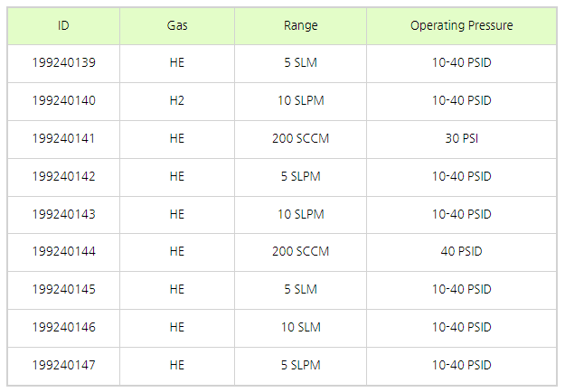Click the 10 SLM range cell

point(300,328)
